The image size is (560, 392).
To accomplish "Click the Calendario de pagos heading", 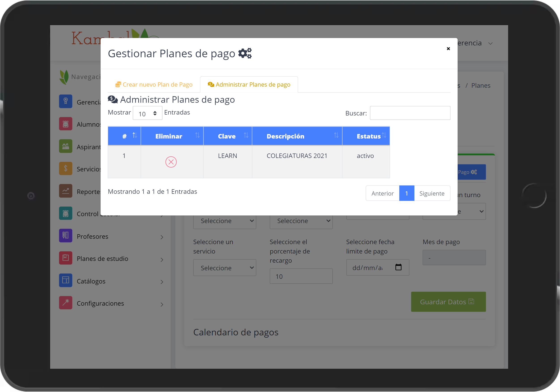I will 236,332.
